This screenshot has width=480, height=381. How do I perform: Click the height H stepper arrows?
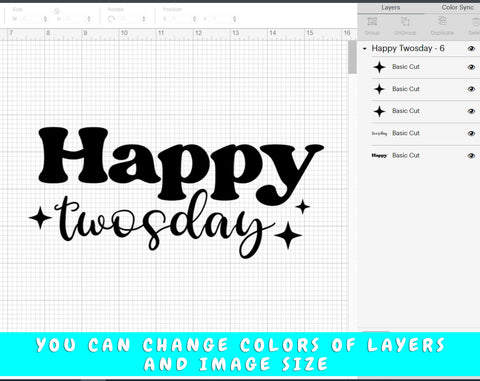click(x=89, y=19)
